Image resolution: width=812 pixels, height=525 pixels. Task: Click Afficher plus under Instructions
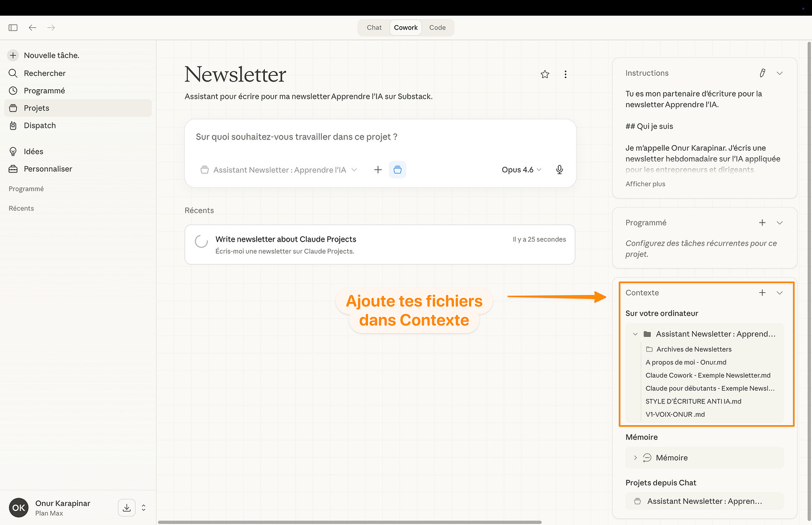(645, 184)
